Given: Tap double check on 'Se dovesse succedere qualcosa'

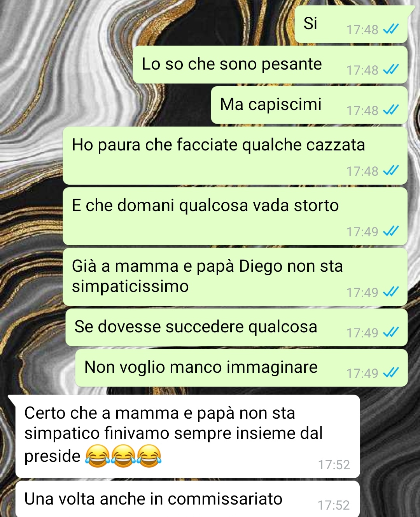Looking at the screenshot, I should coord(391,332).
